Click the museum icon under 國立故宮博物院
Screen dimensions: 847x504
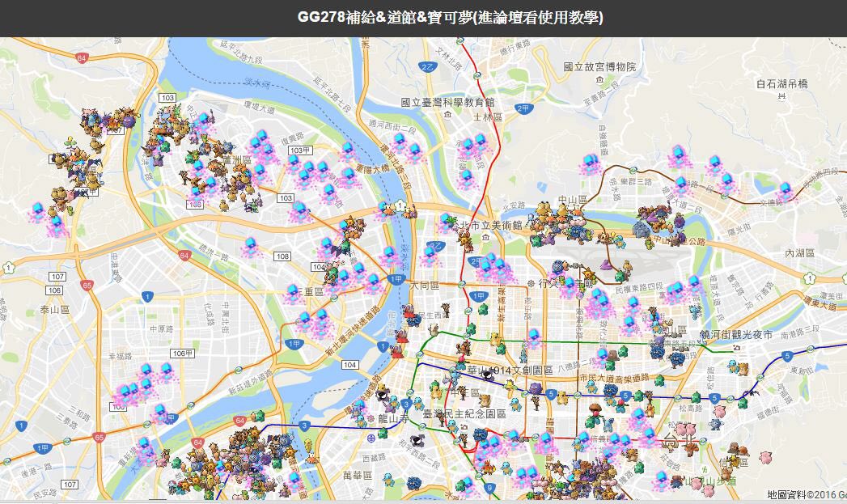[599, 80]
